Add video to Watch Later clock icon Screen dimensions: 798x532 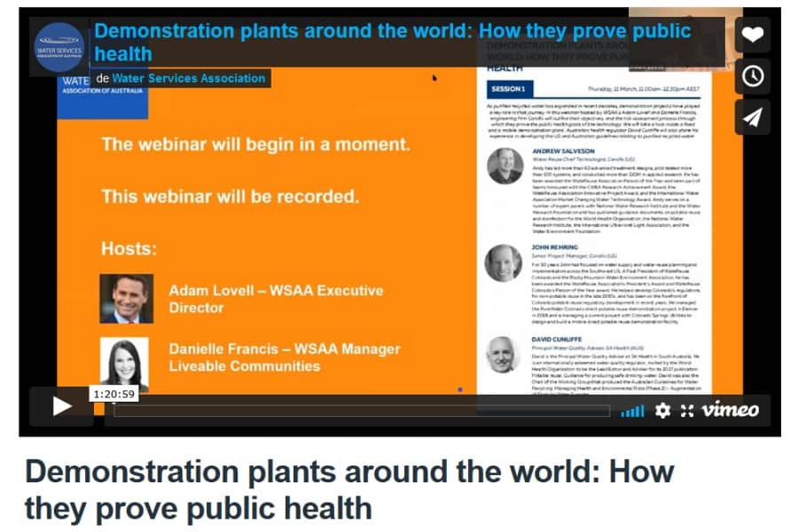tap(752, 76)
